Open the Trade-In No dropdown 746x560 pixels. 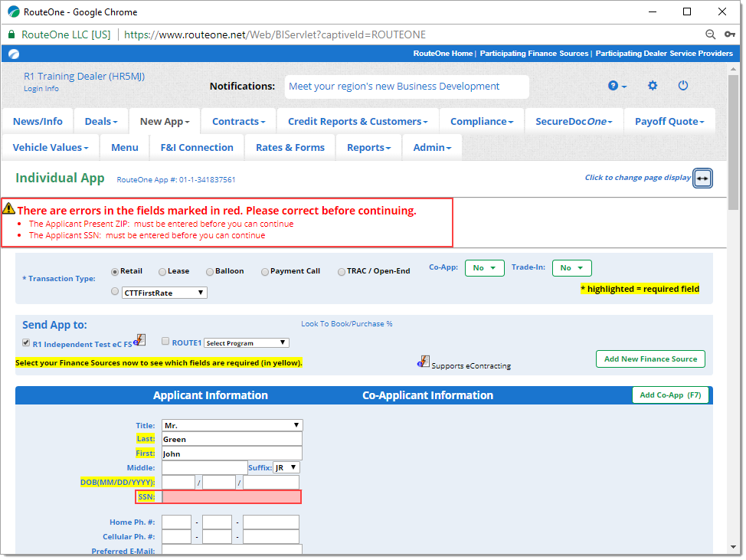(x=572, y=268)
